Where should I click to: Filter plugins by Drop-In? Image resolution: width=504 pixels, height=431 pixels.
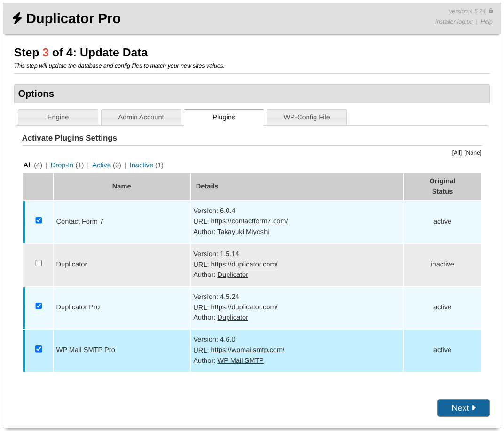coord(62,165)
